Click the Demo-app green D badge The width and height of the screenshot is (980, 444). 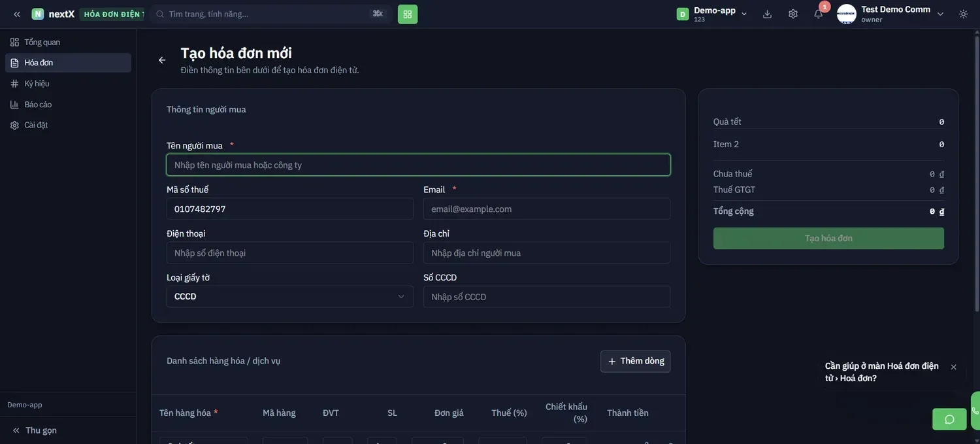[683, 14]
